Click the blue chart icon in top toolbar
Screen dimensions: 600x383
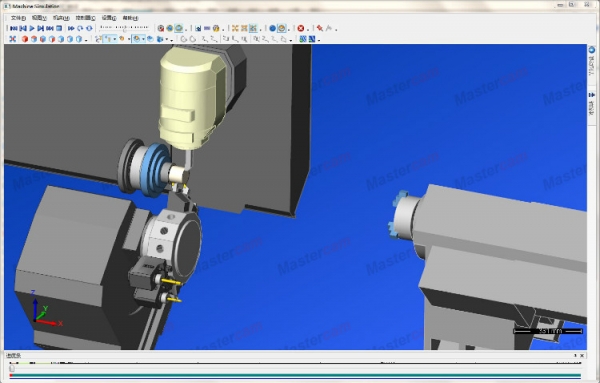(198, 28)
